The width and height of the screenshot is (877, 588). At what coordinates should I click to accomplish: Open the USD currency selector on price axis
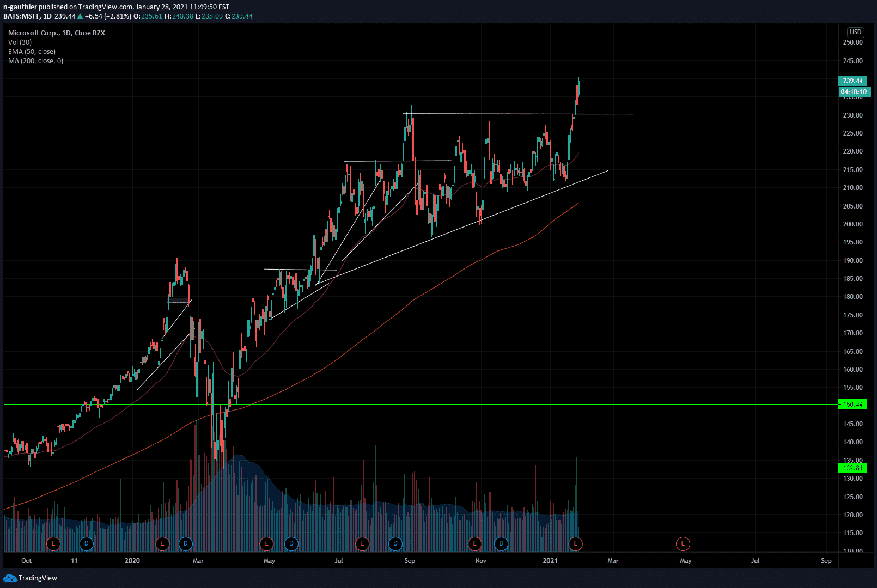[x=856, y=32]
